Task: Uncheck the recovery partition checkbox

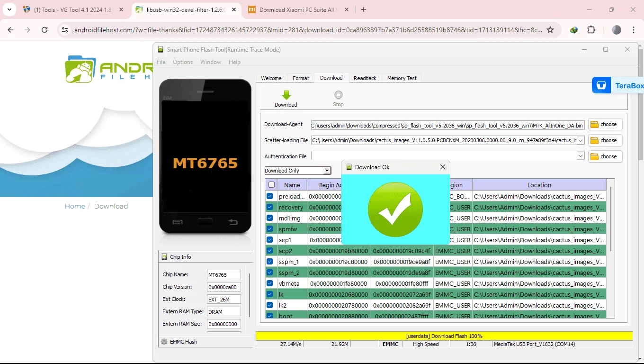Action: 270,207
